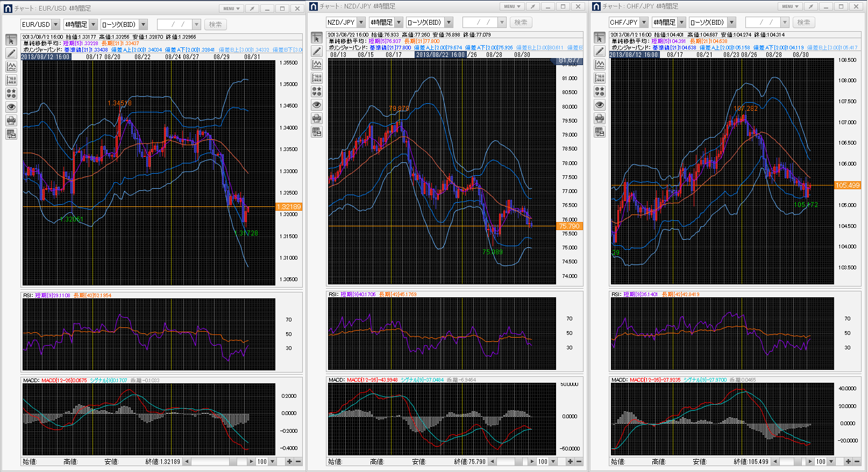868x472 pixels.
Task: Open the shapes and symbols icon in NZD/JPY chart
Action: 317,91
